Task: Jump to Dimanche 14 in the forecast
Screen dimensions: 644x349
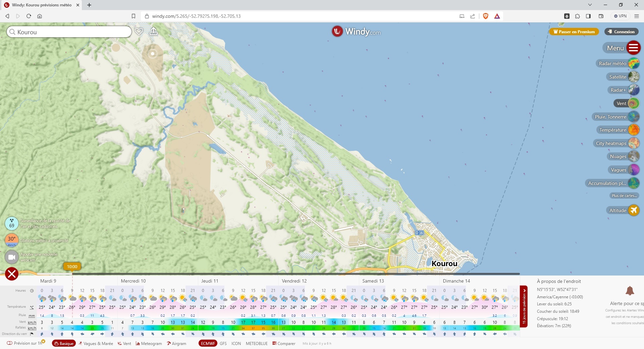Action: [456, 281]
